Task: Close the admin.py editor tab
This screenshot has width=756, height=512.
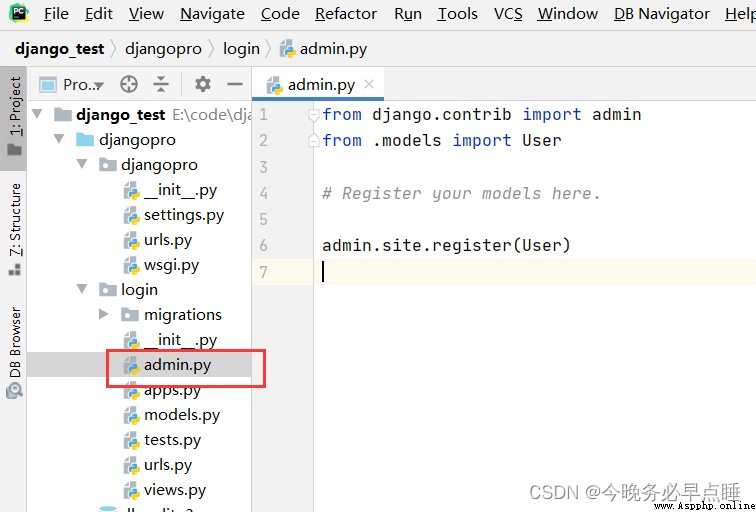Action: point(369,84)
